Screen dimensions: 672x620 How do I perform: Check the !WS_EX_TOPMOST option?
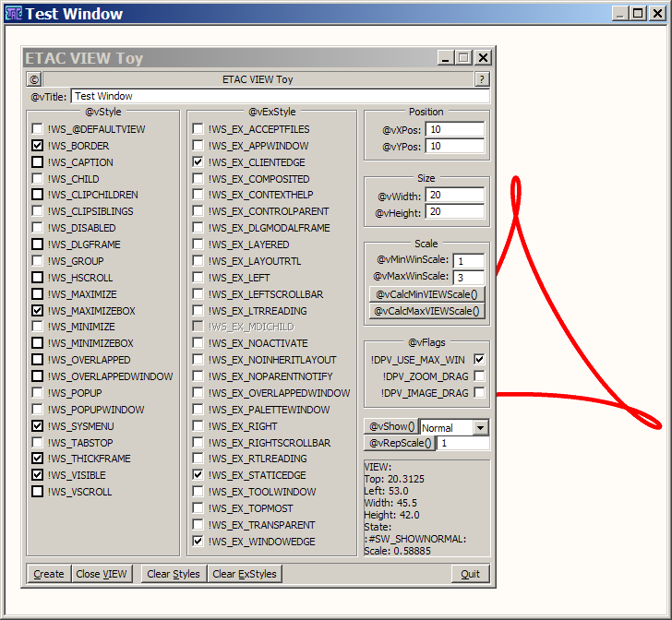pyautogui.click(x=198, y=508)
